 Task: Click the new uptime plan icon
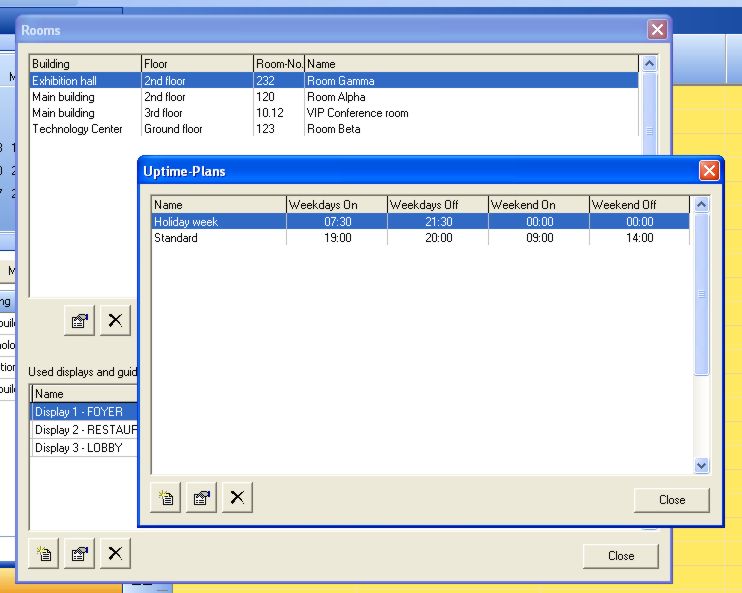click(x=165, y=498)
